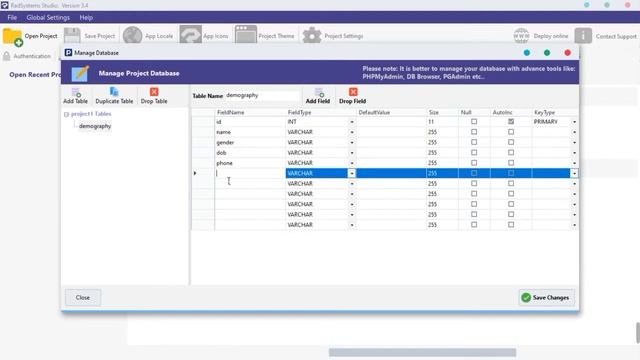The image size is (640, 360).
Task: Click Size cell 11 for id field
Action: 442,122
